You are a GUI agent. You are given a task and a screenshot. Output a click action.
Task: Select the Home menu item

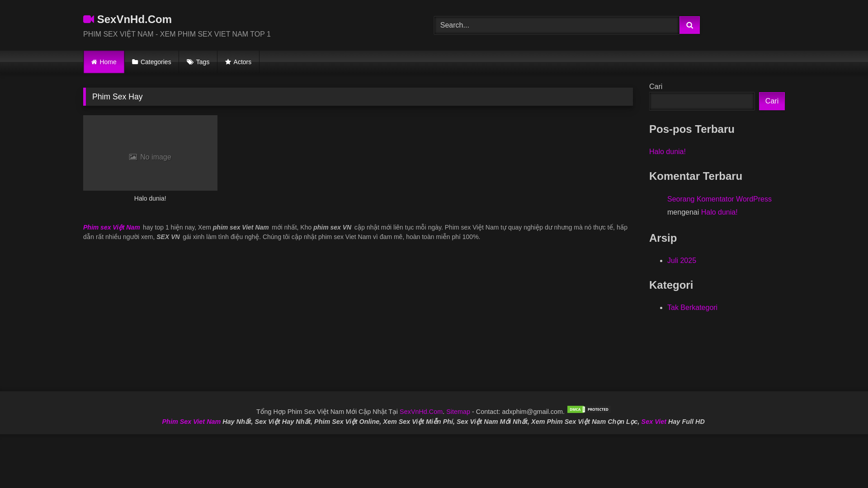(104, 62)
